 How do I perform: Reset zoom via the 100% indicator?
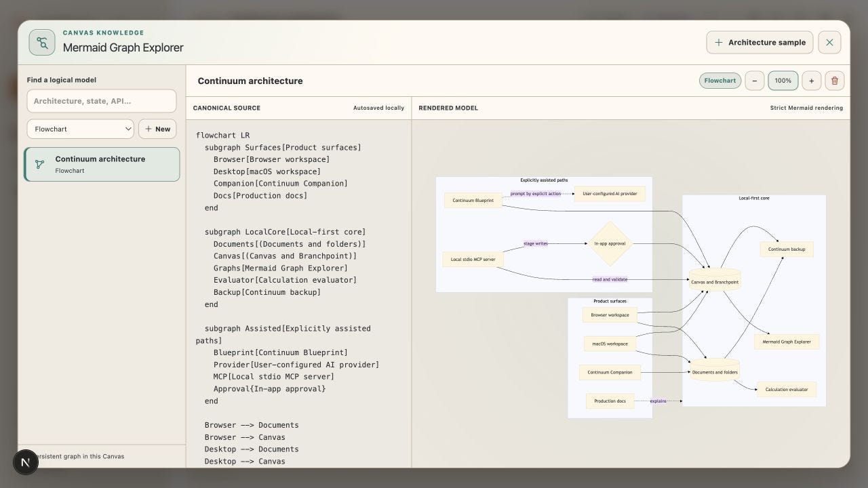tap(783, 81)
